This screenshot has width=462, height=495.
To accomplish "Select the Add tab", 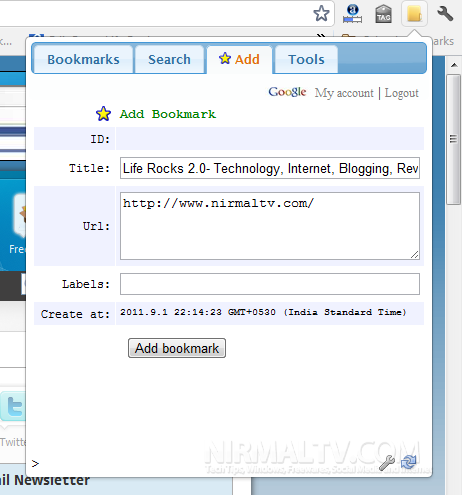I will coord(239,59).
